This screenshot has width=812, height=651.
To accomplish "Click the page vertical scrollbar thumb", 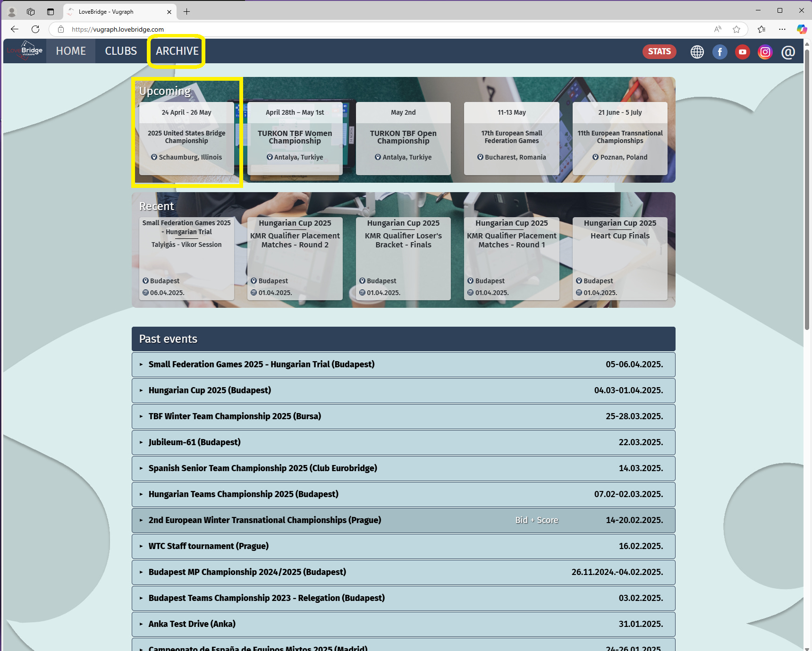I will coord(807,189).
